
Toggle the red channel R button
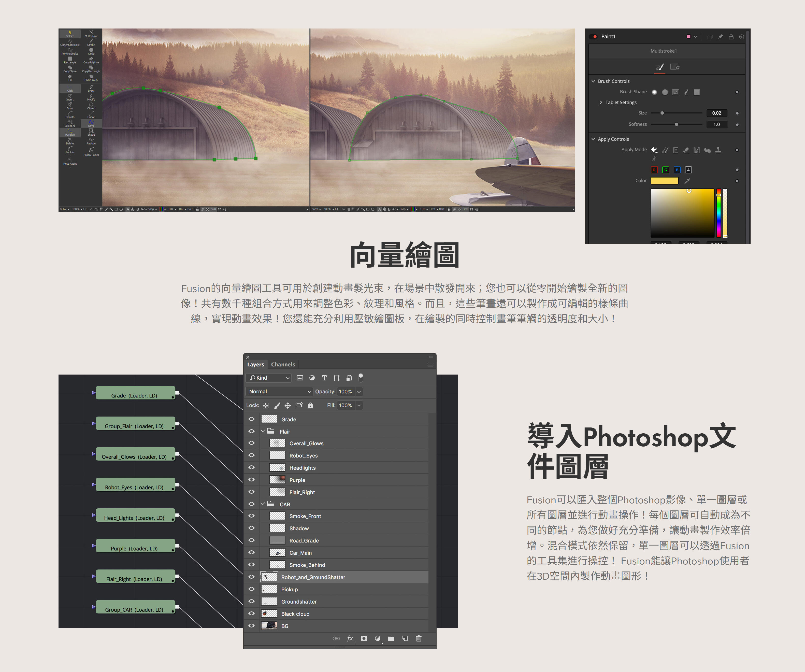coord(654,170)
